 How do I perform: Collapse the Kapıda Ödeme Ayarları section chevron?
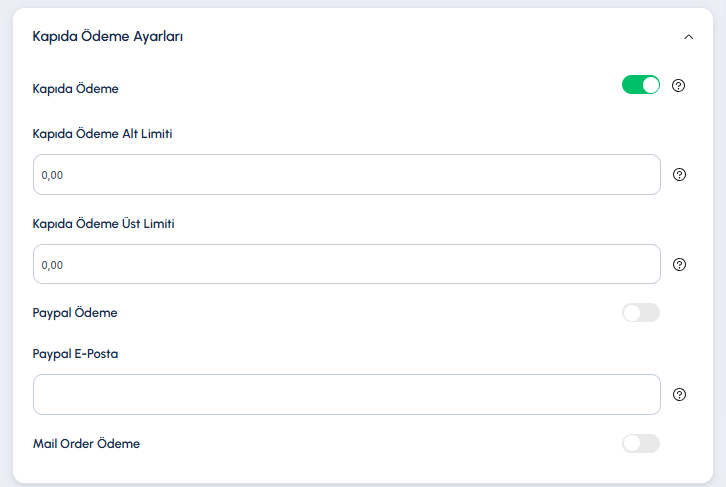(x=688, y=37)
